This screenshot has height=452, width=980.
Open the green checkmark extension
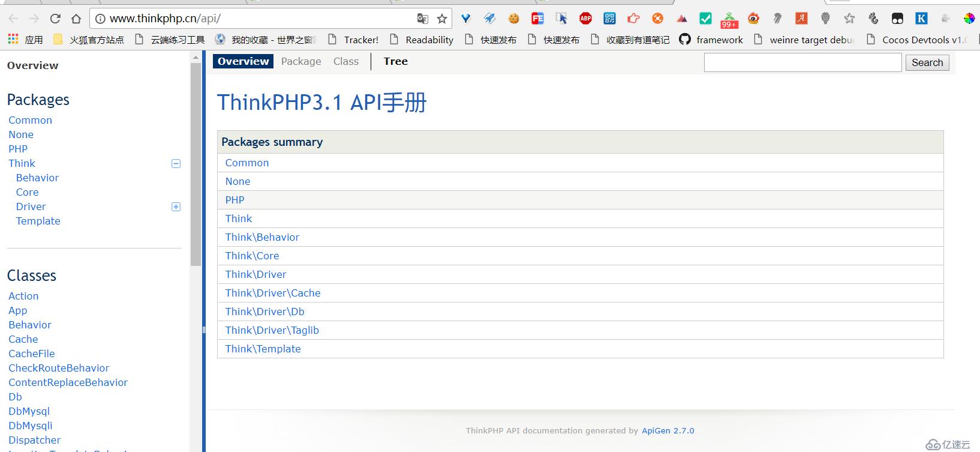coord(706,19)
